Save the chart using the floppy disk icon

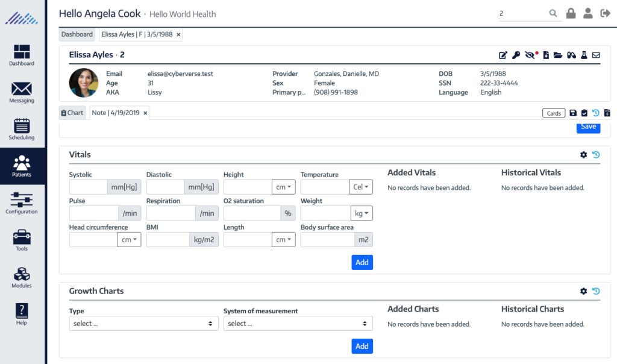[573, 113]
